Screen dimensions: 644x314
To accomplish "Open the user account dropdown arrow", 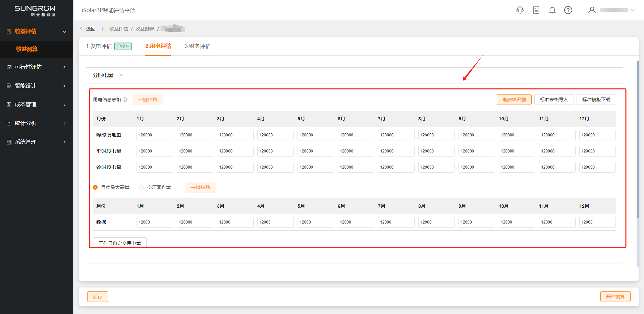I will click(x=633, y=10).
